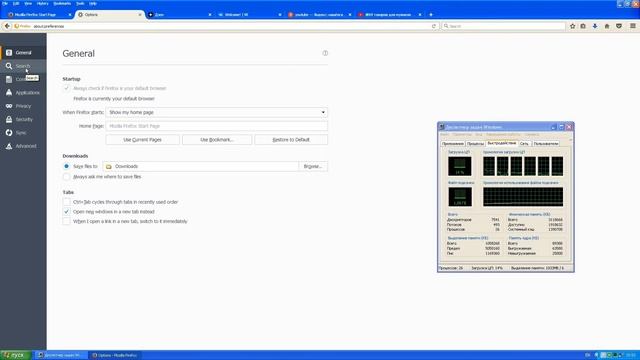
Task: Show bookmarks list icon in toolbar
Action: tap(583, 26)
